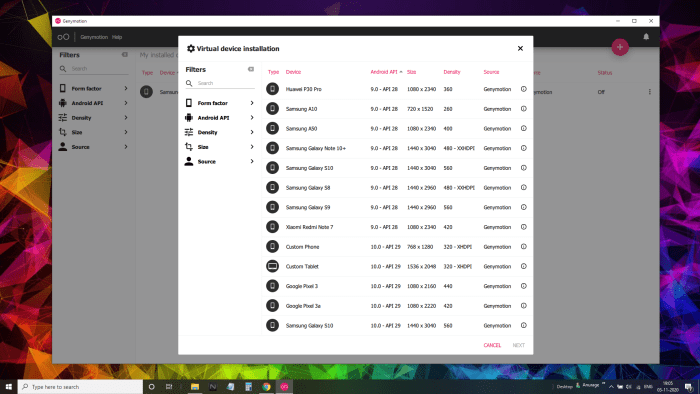Expand Source filter in the main window

[x=93, y=147]
